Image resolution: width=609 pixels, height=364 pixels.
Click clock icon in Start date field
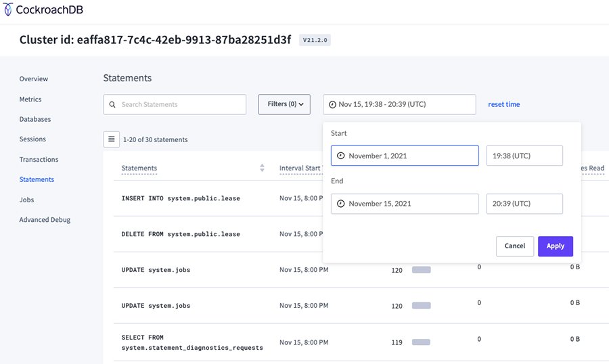340,156
